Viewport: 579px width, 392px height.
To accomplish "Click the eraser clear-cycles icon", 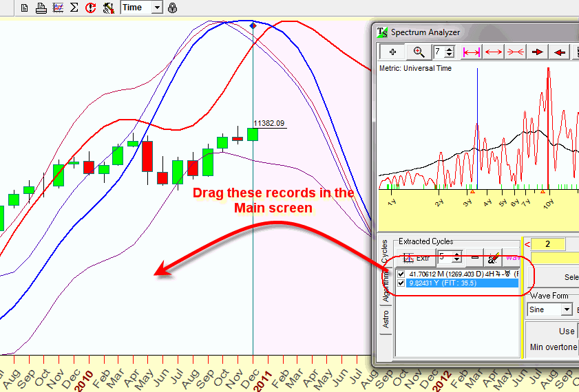I will pos(493,258).
